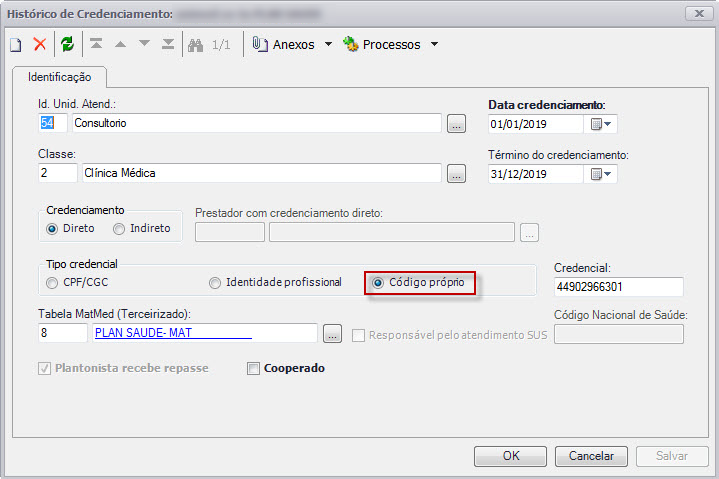The image size is (719, 479).
Task: Go to the first record arrow
Action: 96,44
